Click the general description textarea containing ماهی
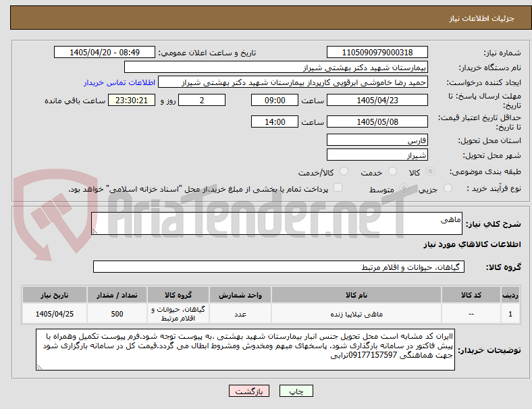Viewport: 532px width, 409px height. click(x=277, y=223)
